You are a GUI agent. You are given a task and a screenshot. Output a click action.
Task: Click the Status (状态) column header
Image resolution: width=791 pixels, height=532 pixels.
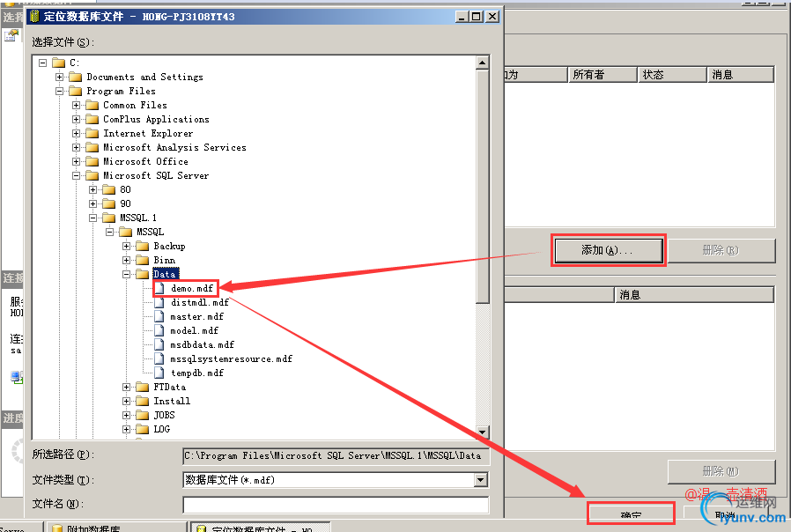pos(672,75)
